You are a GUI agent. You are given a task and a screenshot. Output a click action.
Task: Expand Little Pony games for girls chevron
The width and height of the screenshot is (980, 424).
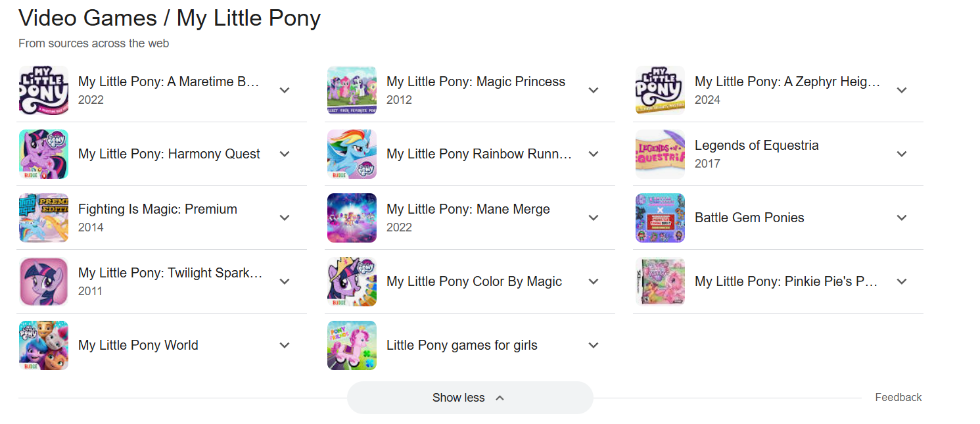click(594, 345)
